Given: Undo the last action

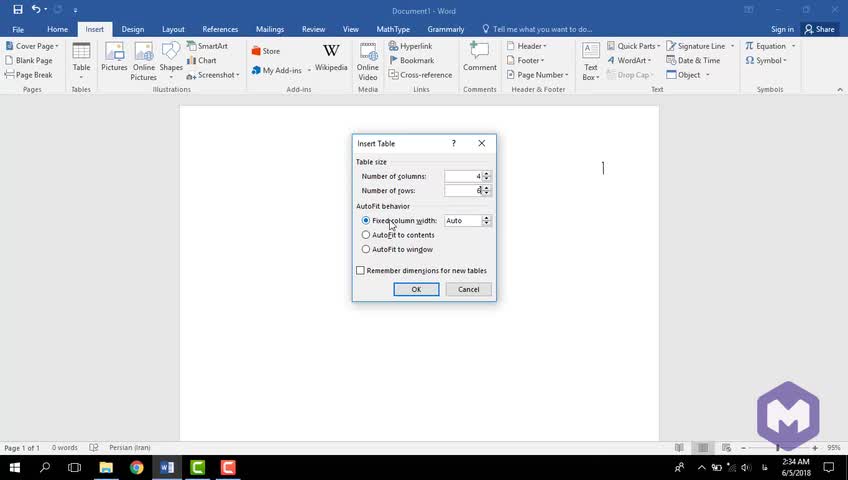Looking at the screenshot, I should 36,10.
